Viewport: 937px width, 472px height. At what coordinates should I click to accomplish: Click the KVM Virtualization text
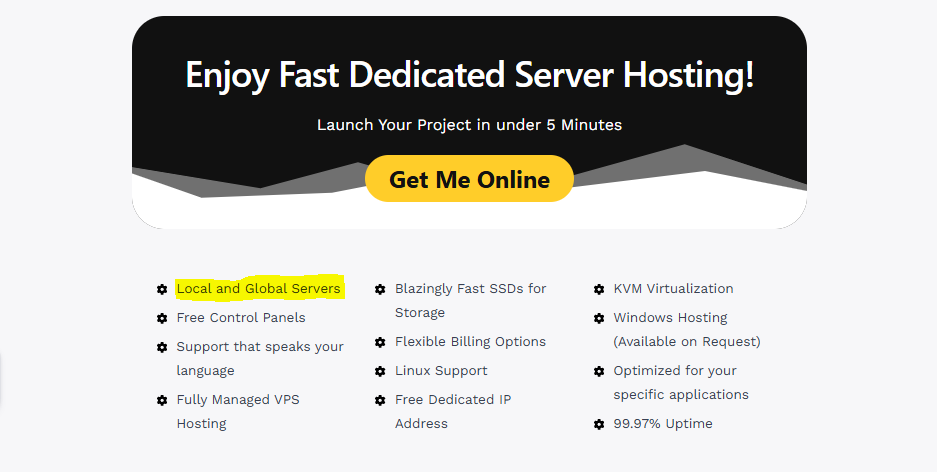[673, 289]
